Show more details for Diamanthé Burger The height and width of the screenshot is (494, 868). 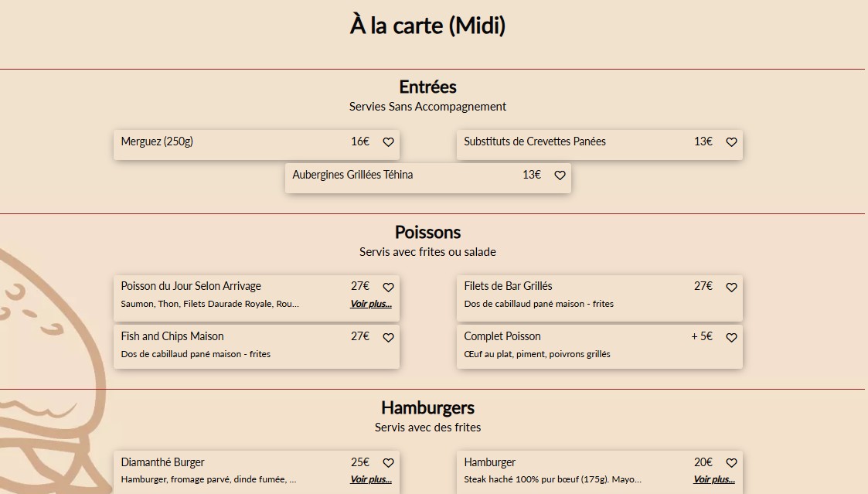(x=371, y=479)
